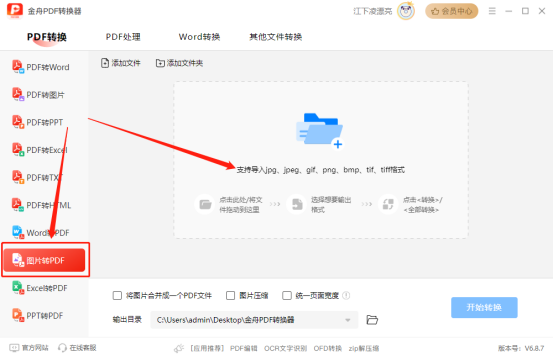
Task: Click the 添加文件夹 toolbar button
Action: pos(180,63)
